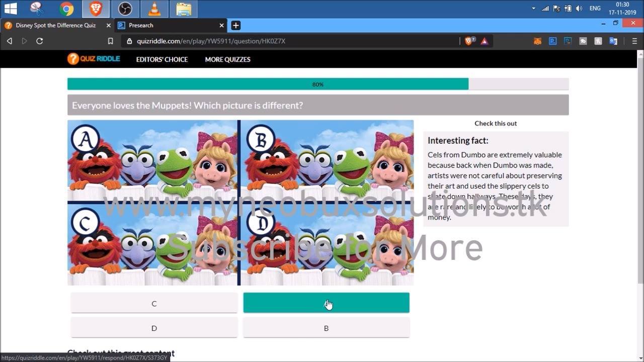Switch to Disney Spot the Difference Quiz tab
The image size is (644, 362).
(56, 25)
